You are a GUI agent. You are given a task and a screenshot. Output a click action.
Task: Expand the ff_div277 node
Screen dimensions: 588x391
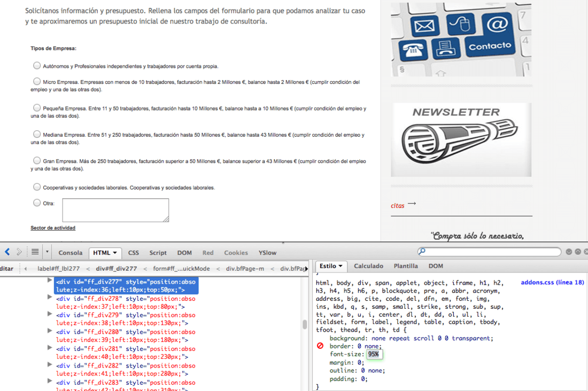[x=50, y=280]
